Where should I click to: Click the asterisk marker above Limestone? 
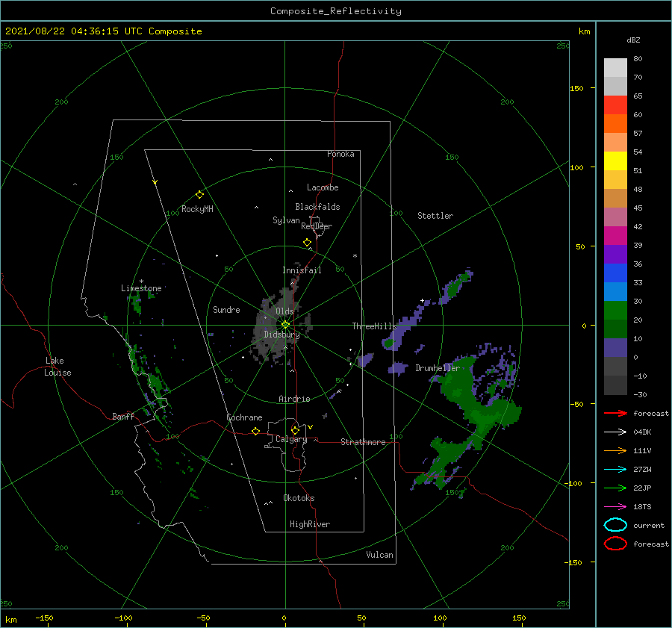141,282
